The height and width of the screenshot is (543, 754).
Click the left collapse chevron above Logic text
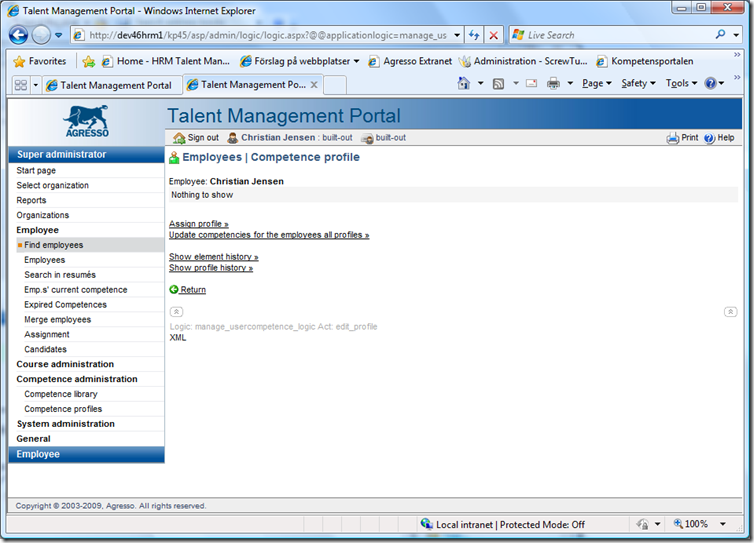coord(176,312)
